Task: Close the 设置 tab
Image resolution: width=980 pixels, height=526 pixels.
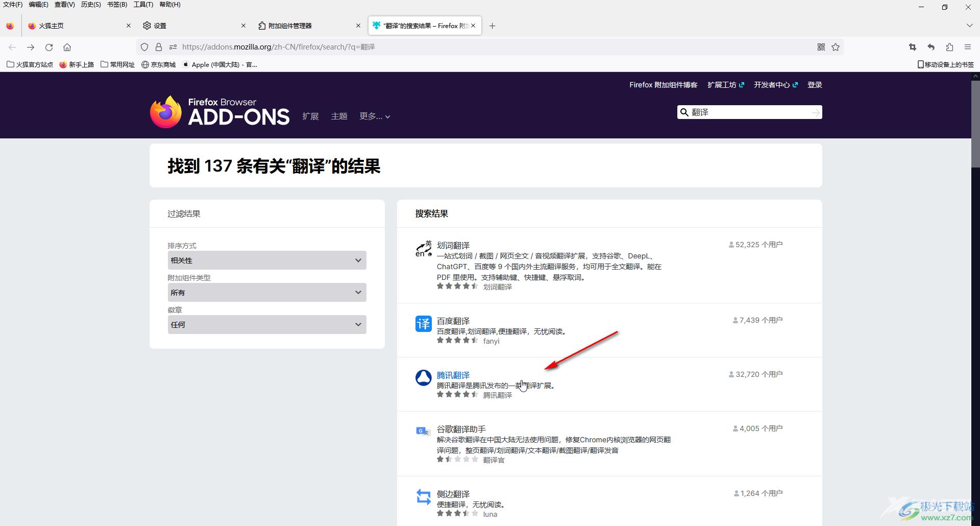Action: 243,26
